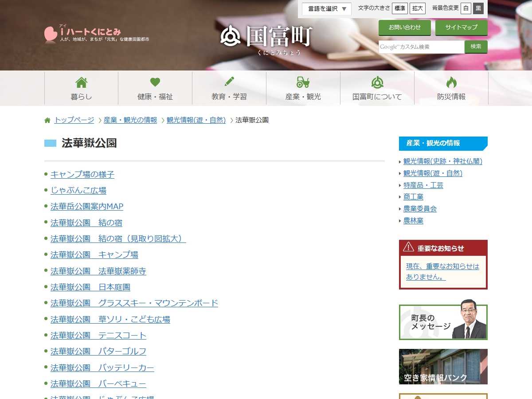Image resolution: width=532 pixels, height=399 pixels.
Task: Open 結の宿（見取り図拡大） link
Action: point(118,239)
